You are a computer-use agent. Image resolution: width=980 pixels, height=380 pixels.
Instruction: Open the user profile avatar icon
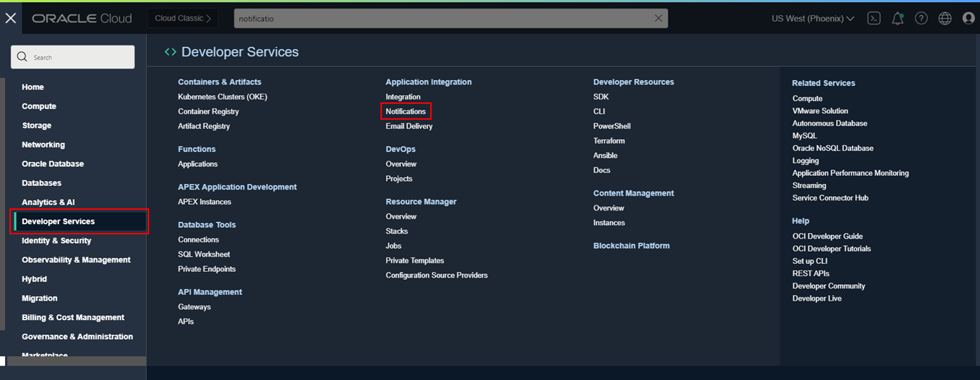pos(968,18)
